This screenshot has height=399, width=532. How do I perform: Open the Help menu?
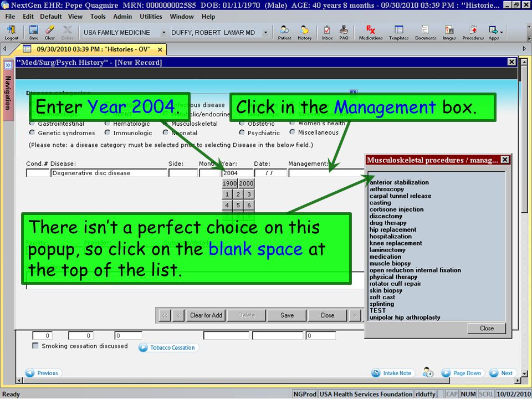pyautogui.click(x=208, y=16)
